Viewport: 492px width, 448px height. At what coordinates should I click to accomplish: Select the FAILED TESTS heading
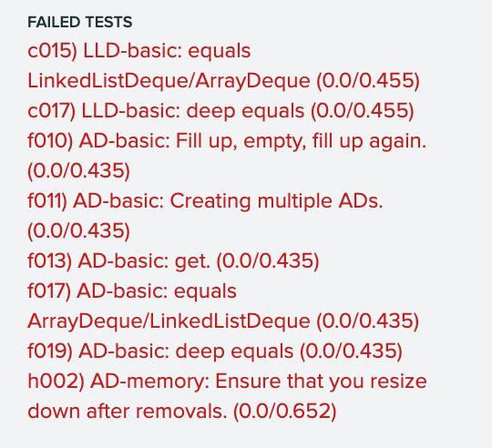tap(79, 22)
